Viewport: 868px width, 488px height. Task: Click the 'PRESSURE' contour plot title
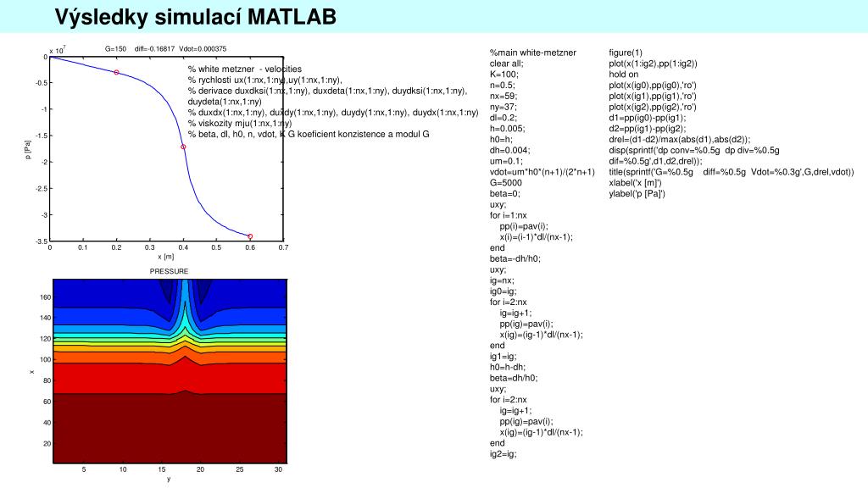169,271
